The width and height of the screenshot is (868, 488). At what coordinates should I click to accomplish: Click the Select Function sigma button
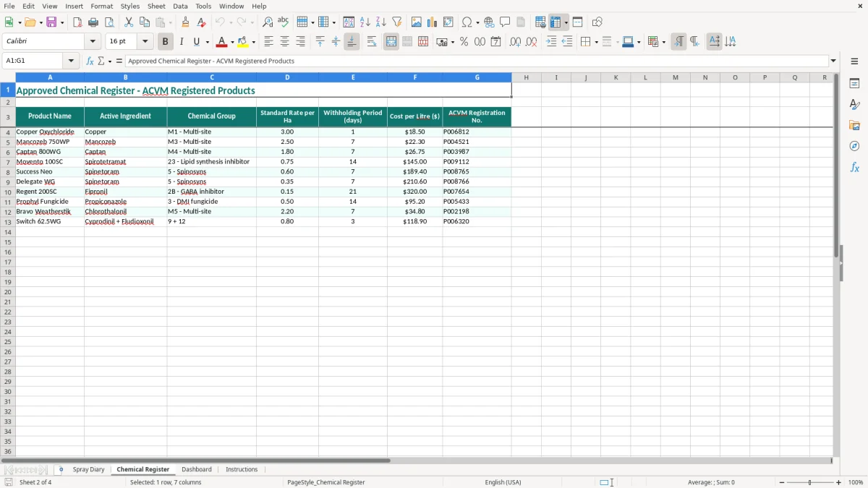pos(101,61)
